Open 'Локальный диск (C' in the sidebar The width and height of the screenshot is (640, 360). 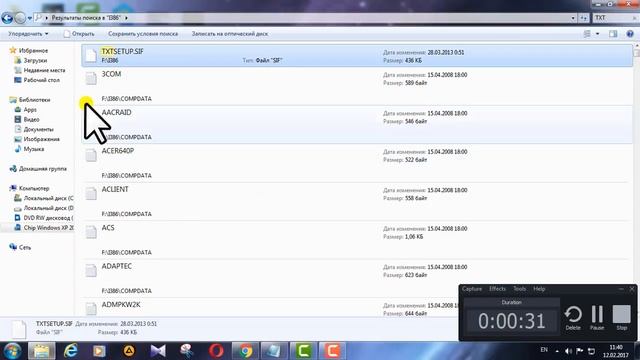click(44, 198)
